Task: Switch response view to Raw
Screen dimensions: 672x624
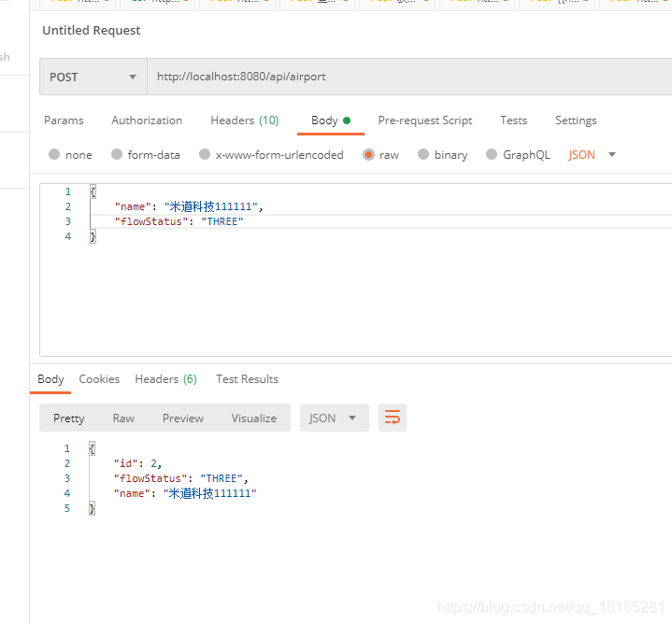Action: tap(123, 418)
